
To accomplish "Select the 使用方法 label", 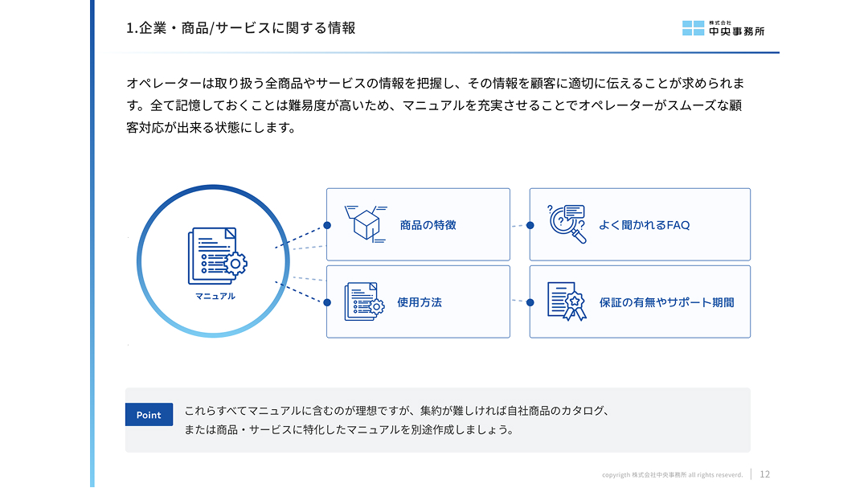I will (x=419, y=302).
